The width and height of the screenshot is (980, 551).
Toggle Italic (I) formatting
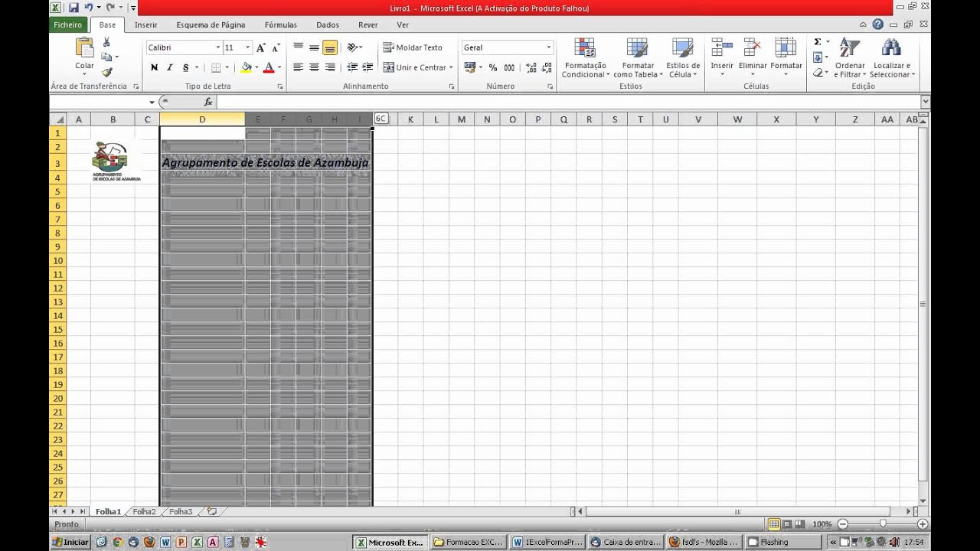[x=169, y=67]
